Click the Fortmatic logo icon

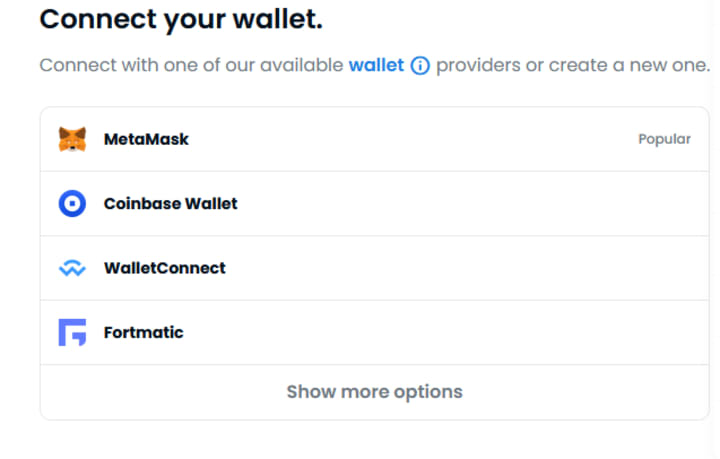pos(72,333)
